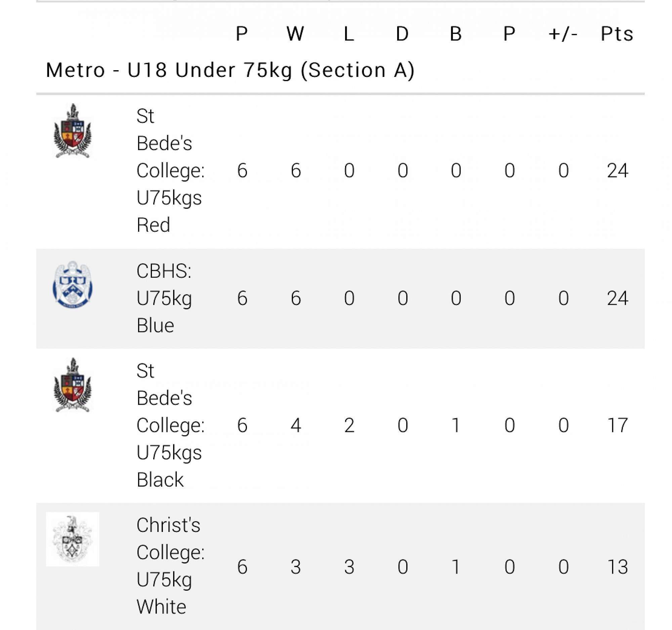Click the P header between B and +/-

pos(509,34)
